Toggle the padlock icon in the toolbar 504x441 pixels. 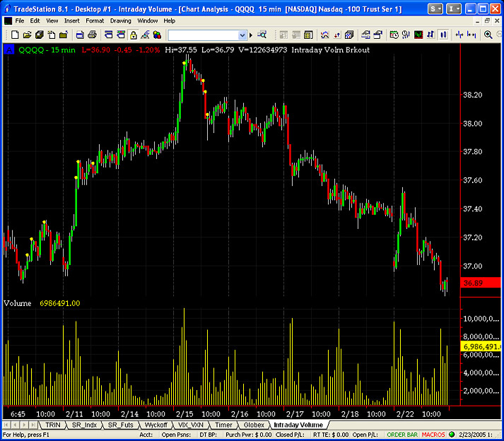pos(133,35)
